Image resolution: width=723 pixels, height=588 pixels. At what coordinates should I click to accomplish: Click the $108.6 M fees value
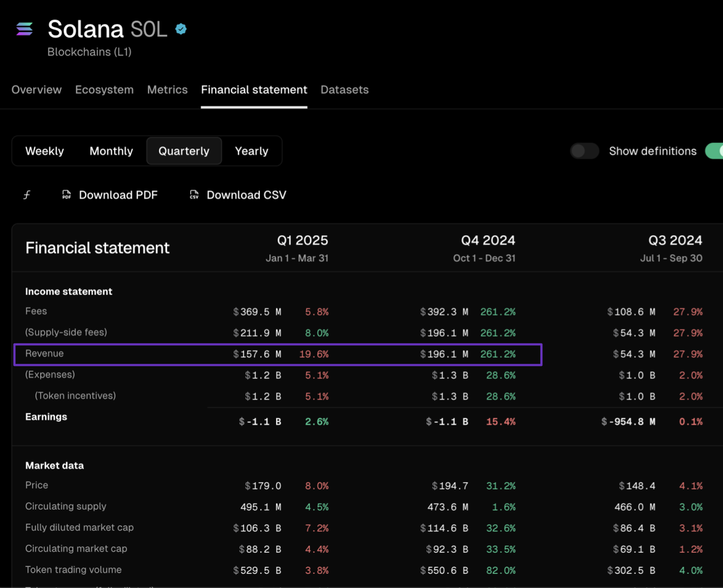pos(631,312)
